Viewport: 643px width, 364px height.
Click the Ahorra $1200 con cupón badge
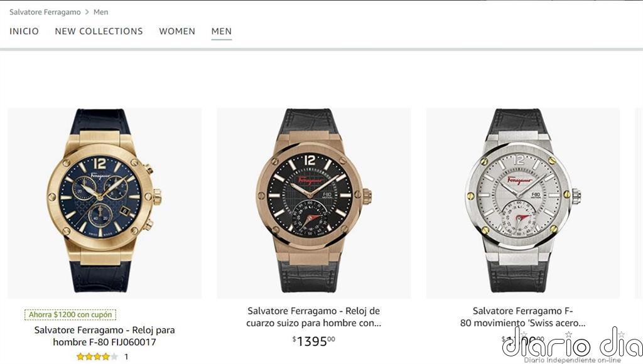[70, 314]
